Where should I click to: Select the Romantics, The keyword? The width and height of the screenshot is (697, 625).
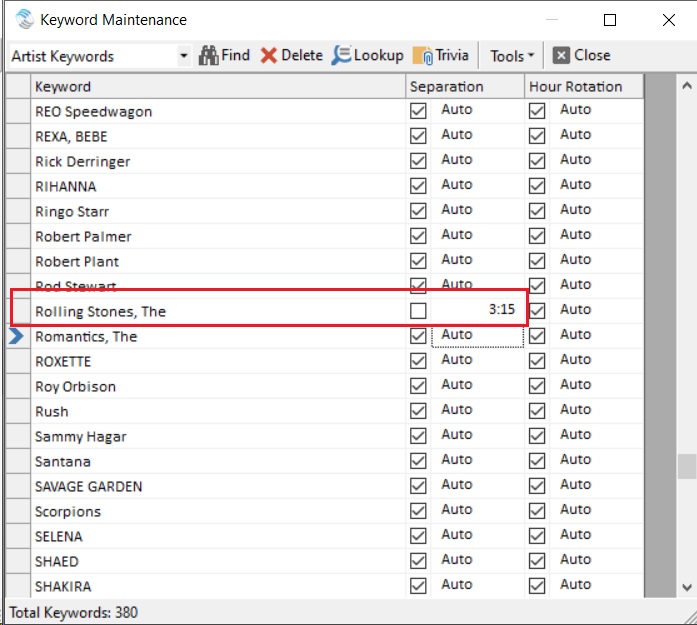pyautogui.click(x=86, y=337)
